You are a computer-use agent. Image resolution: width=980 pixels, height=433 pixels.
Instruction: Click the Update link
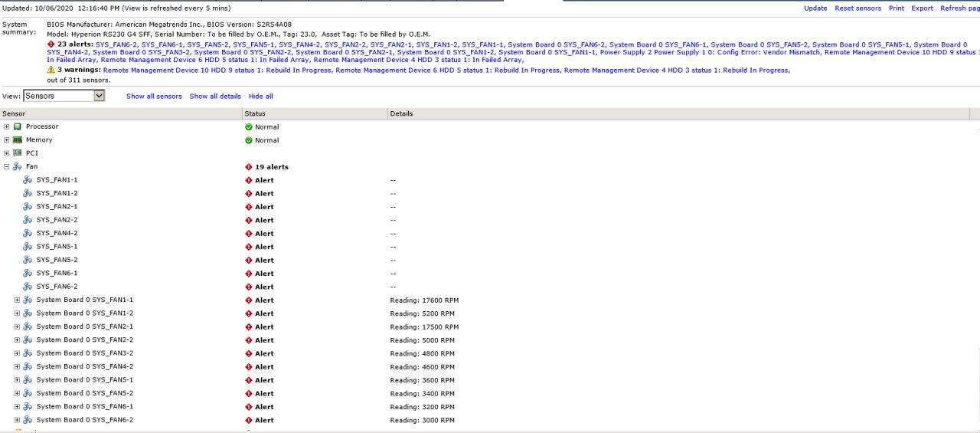click(x=815, y=8)
